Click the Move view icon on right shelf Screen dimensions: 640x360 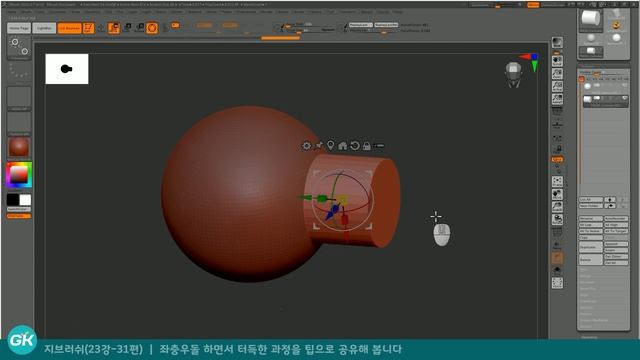tap(557, 194)
